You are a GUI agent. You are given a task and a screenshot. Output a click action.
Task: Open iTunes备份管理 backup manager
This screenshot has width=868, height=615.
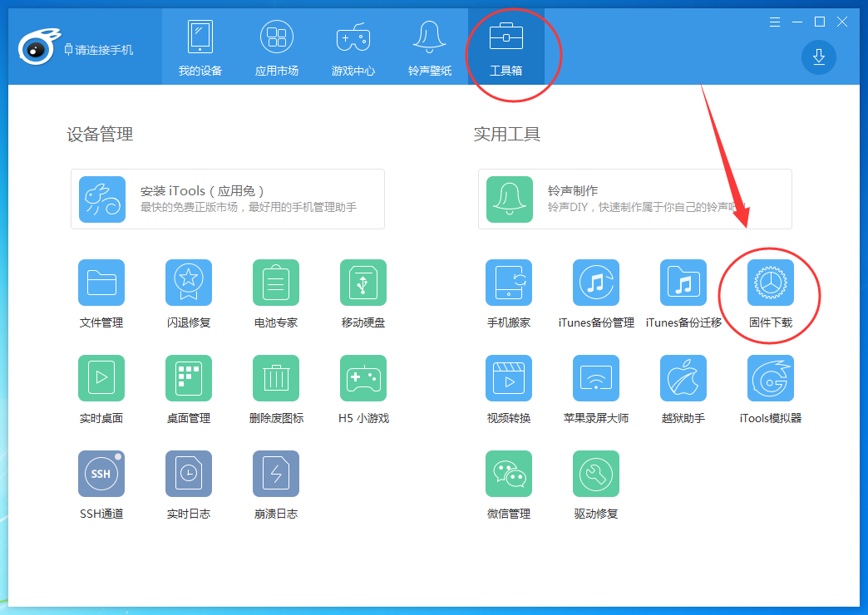[595, 283]
